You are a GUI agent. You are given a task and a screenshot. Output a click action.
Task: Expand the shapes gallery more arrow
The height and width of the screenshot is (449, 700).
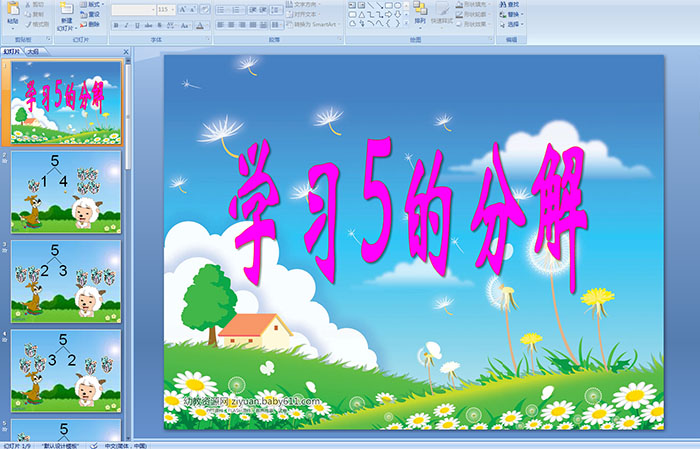click(406, 23)
